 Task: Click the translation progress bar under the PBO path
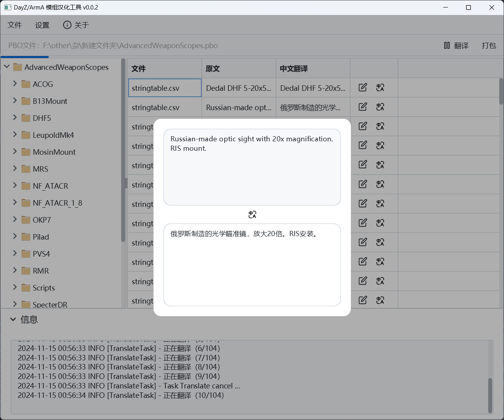point(24,57)
